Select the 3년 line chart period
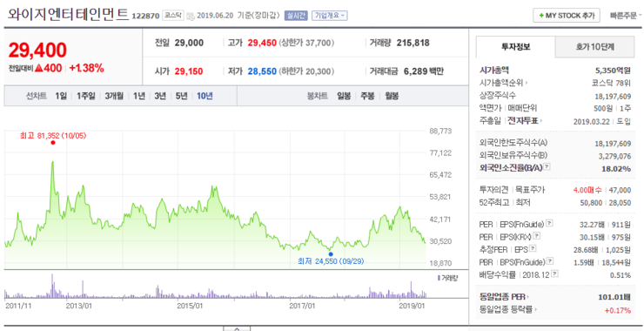 coord(160,96)
